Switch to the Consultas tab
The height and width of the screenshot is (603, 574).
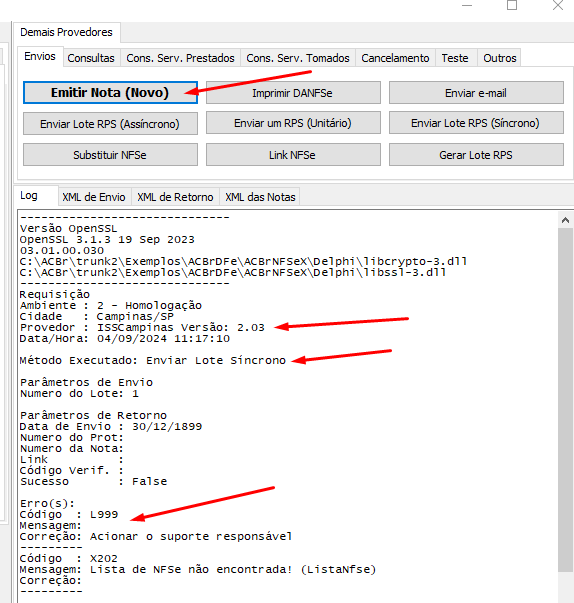point(91,58)
